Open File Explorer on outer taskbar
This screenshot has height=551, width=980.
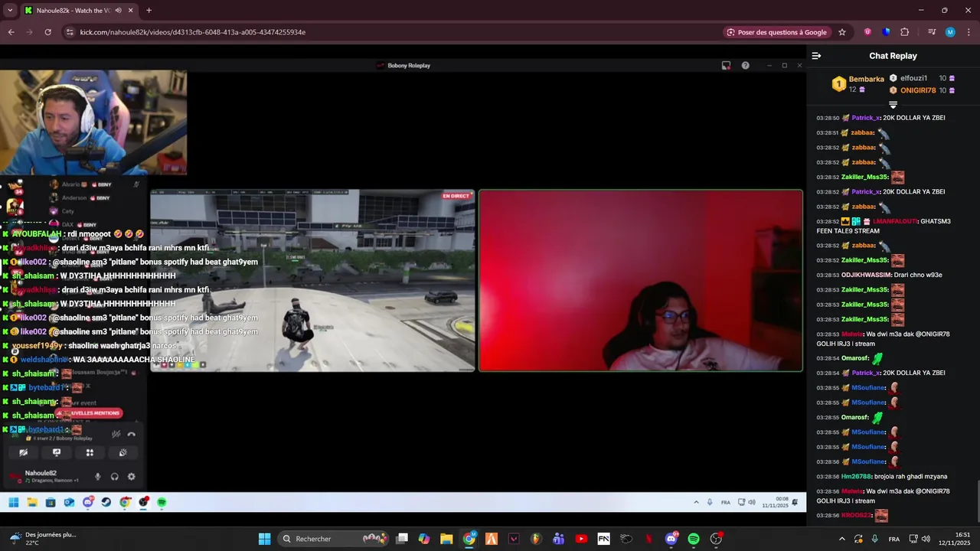pos(446,539)
